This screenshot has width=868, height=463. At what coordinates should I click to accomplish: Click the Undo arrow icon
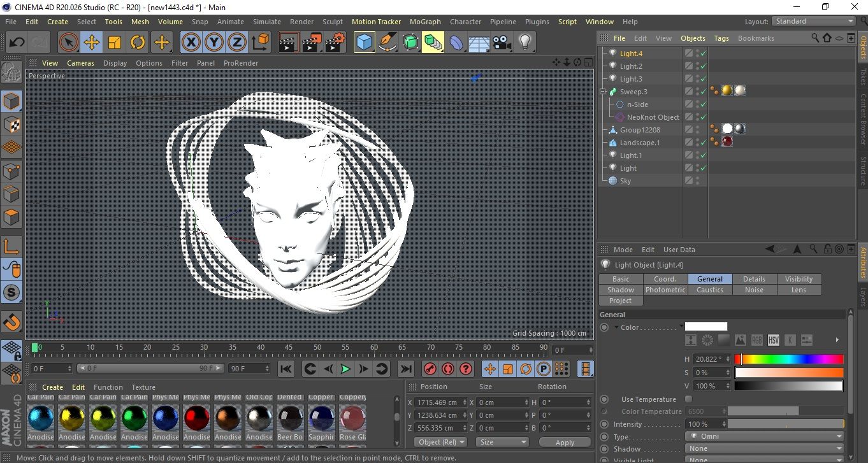tap(17, 43)
